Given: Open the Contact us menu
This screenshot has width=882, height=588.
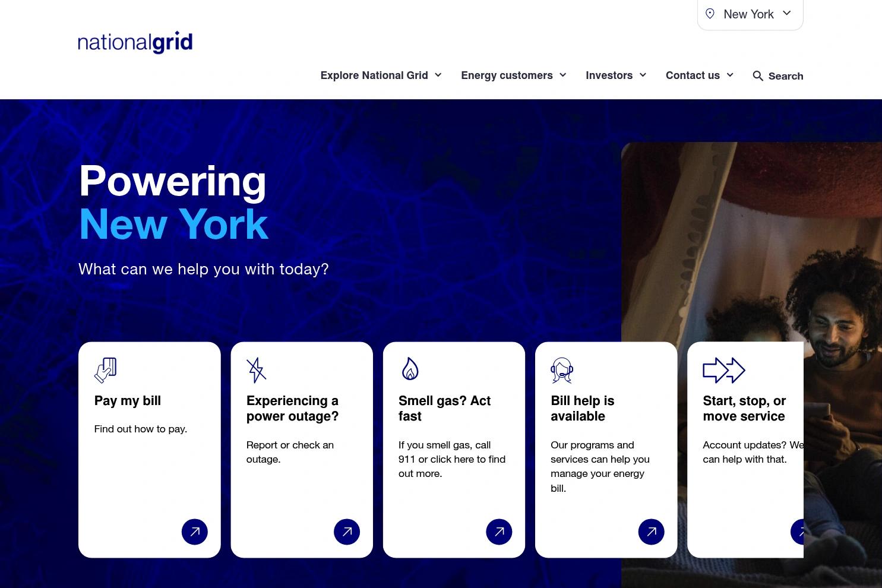Looking at the screenshot, I should pyautogui.click(x=693, y=75).
